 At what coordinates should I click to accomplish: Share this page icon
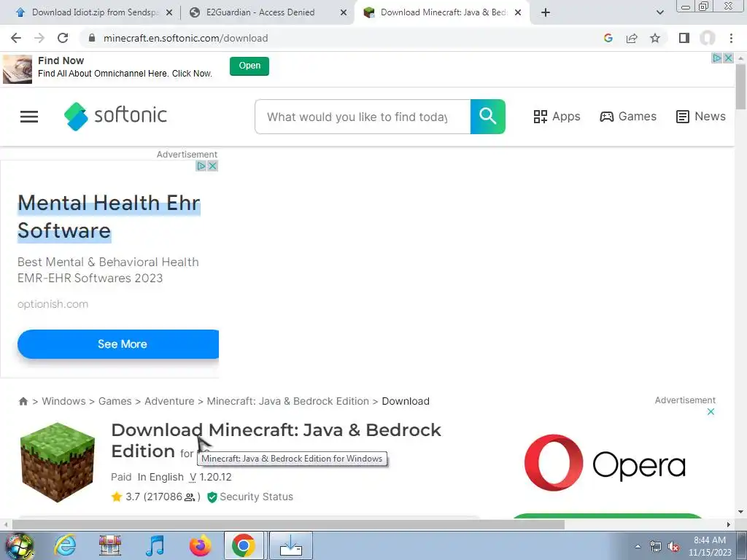pyautogui.click(x=632, y=38)
